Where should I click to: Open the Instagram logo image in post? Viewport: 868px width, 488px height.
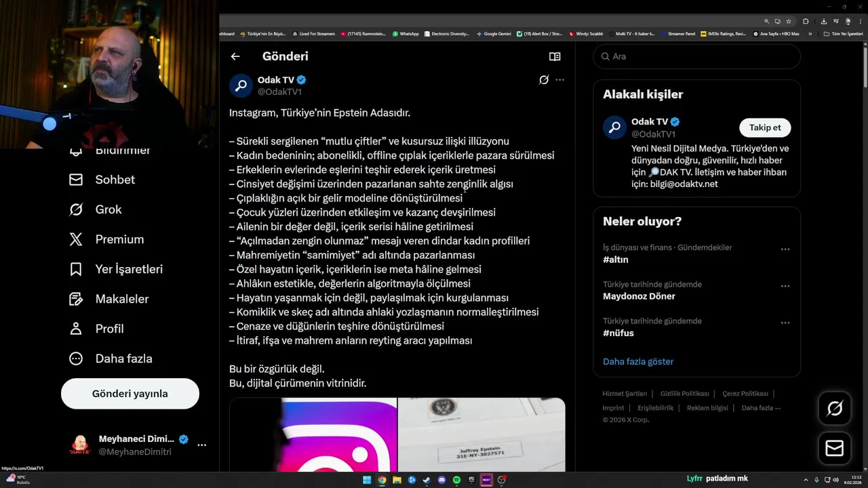(313, 434)
